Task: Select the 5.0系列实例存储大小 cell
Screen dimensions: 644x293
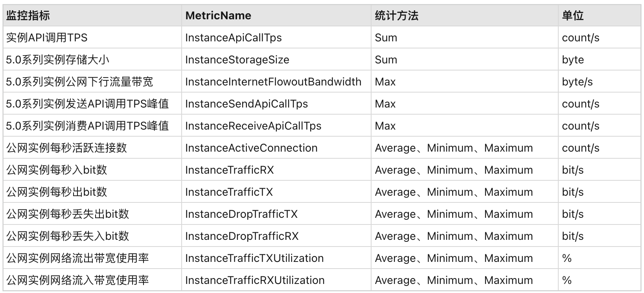Action: (x=58, y=60)
